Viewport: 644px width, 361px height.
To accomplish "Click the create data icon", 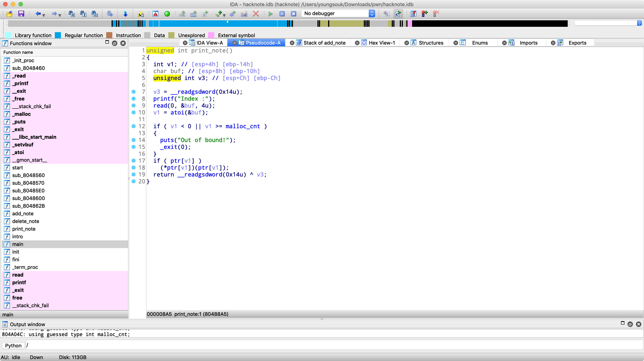I will [194, 14].
